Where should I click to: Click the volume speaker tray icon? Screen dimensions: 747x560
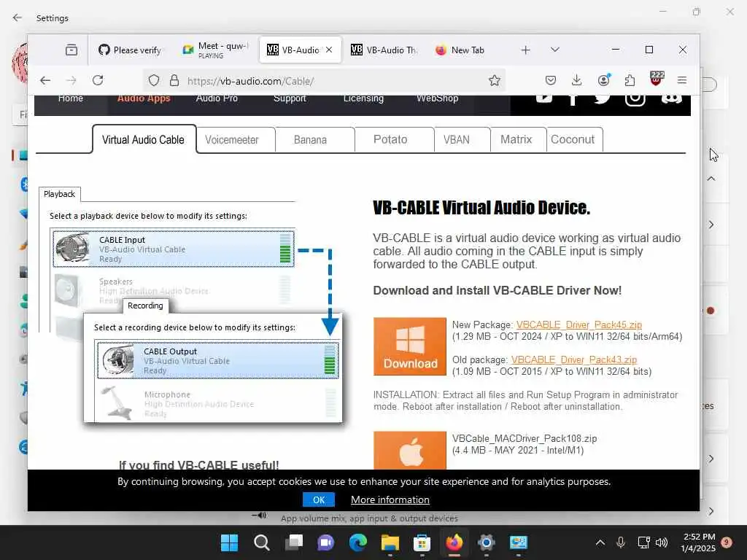point(661,542)
